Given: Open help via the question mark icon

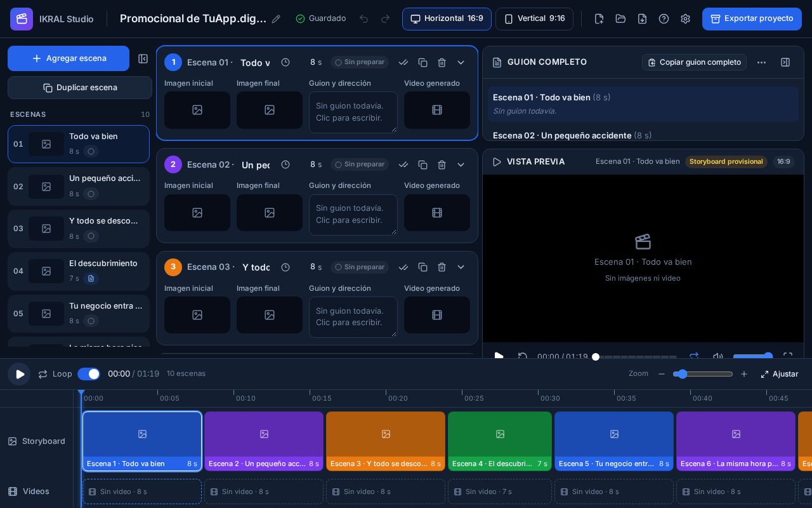Looking at the screenshot, I should (664, 19).
